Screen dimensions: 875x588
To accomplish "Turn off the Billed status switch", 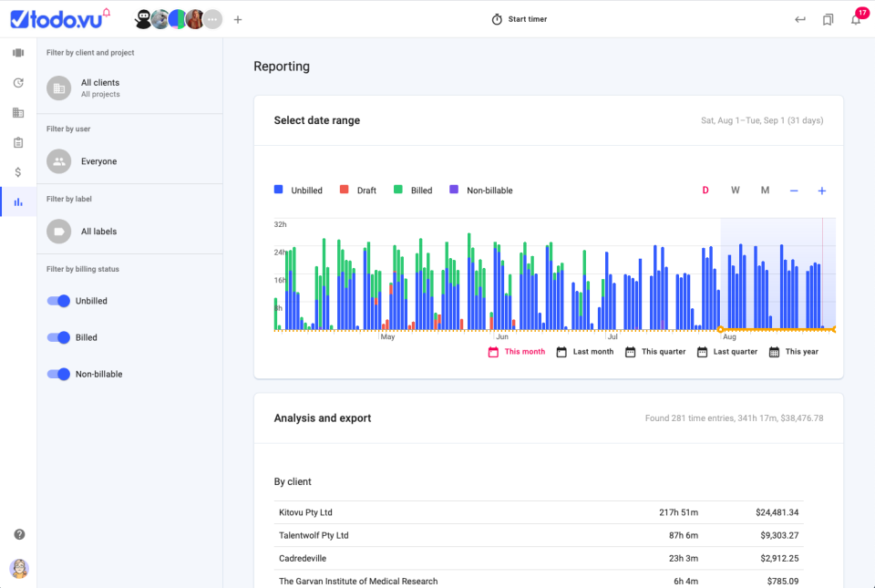I will click(59, 337).
